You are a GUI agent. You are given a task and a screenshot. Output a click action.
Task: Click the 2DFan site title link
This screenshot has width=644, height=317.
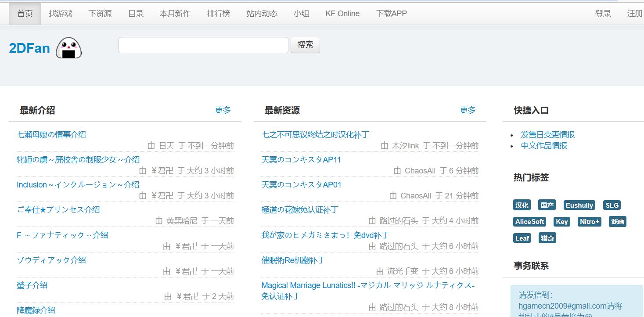coord(29,48)
